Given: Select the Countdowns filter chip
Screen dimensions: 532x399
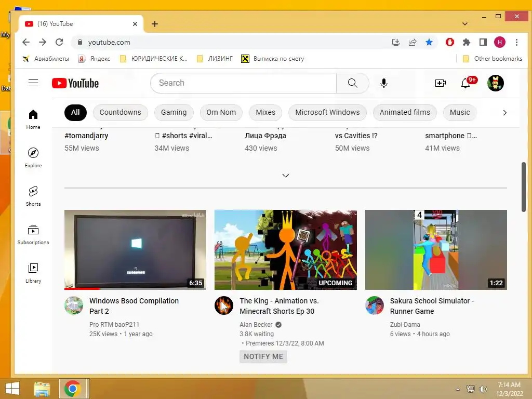Looking at the screenshot, I should pos(120,113).
